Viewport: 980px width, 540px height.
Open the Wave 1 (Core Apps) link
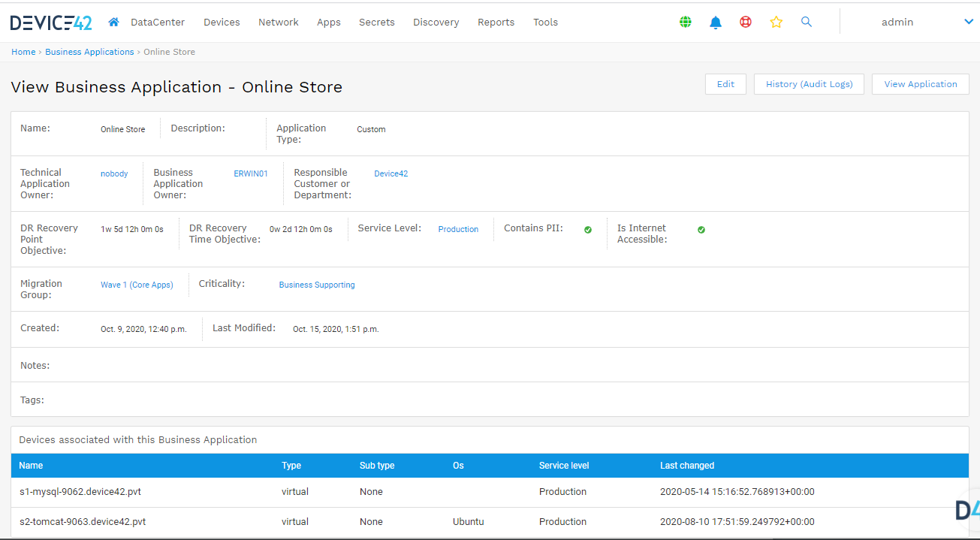click(137, 285)
